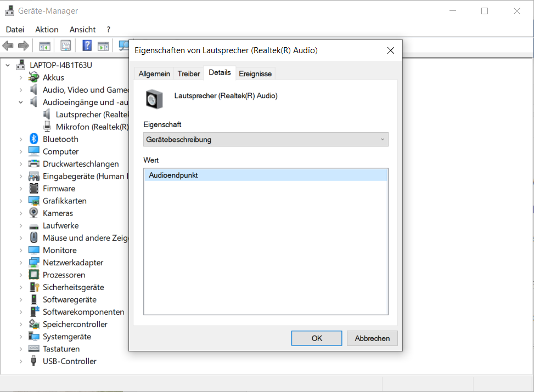Screen dimensions: 534x392
Task: Maximize the Geräte-Manager window
Action: point(485,11)
